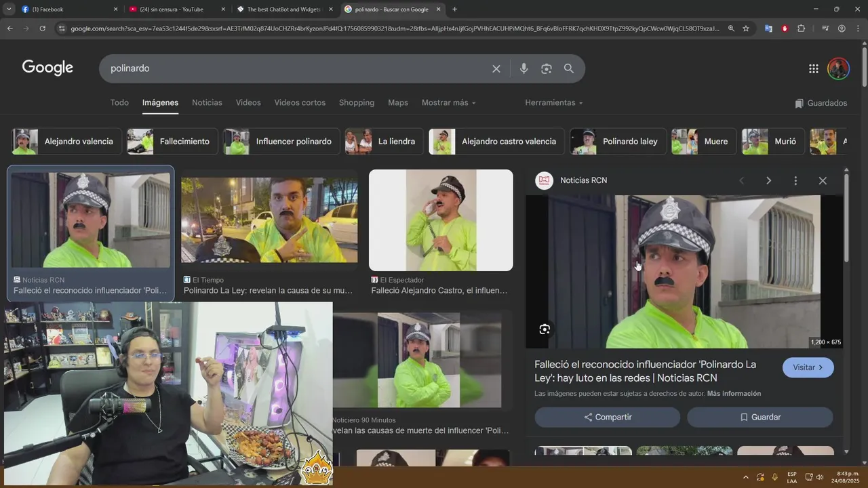Filter by Muere chip
Image resolution: width=868 pixels, height=488 pixels.
tap(704, 142)
